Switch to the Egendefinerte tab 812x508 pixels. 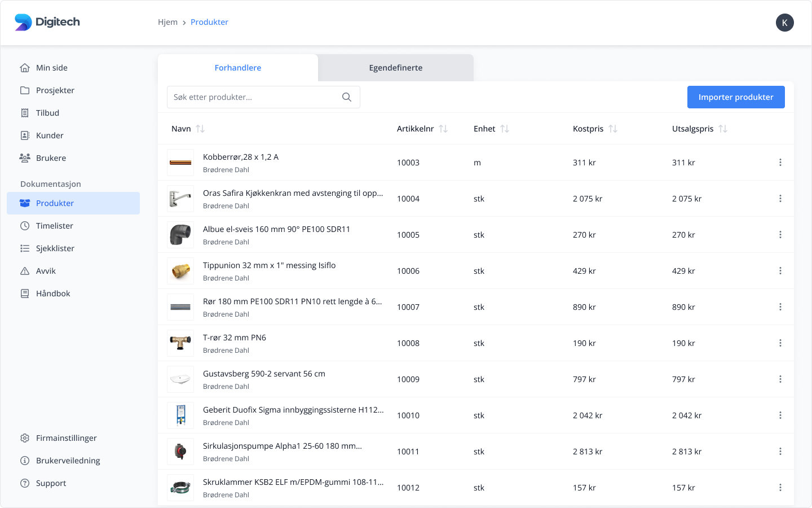coord(396,68)
